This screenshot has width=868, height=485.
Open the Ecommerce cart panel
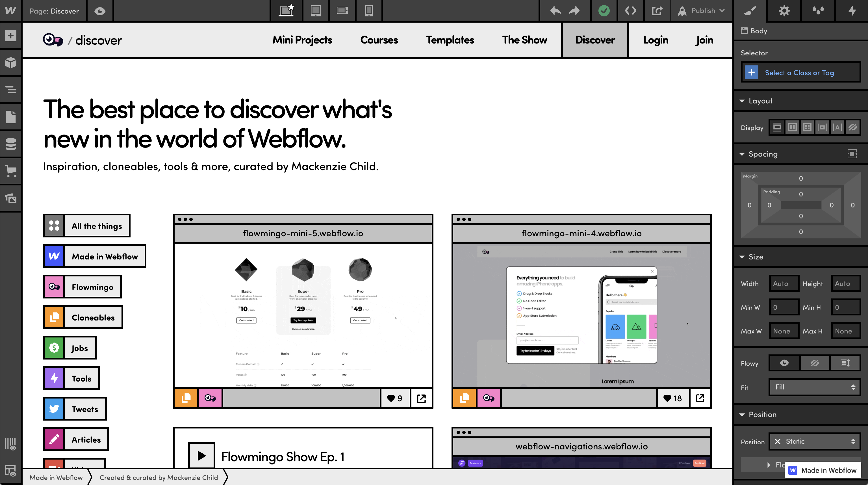pos(10,171)
